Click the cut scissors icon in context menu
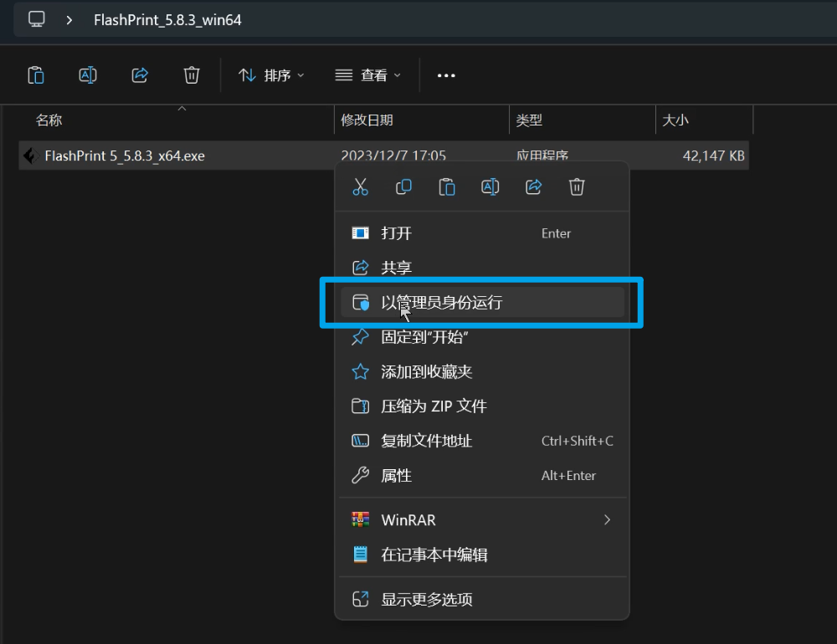This screenshot has height=644, width=837. [x=360, y=187]
